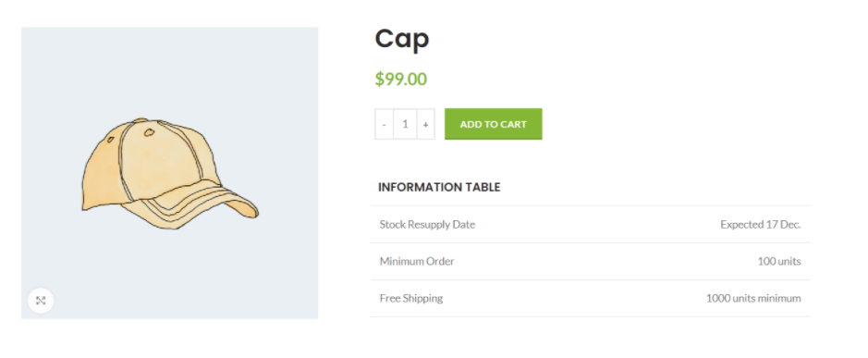Decrease quantity with the minus button

click(385, 124)
